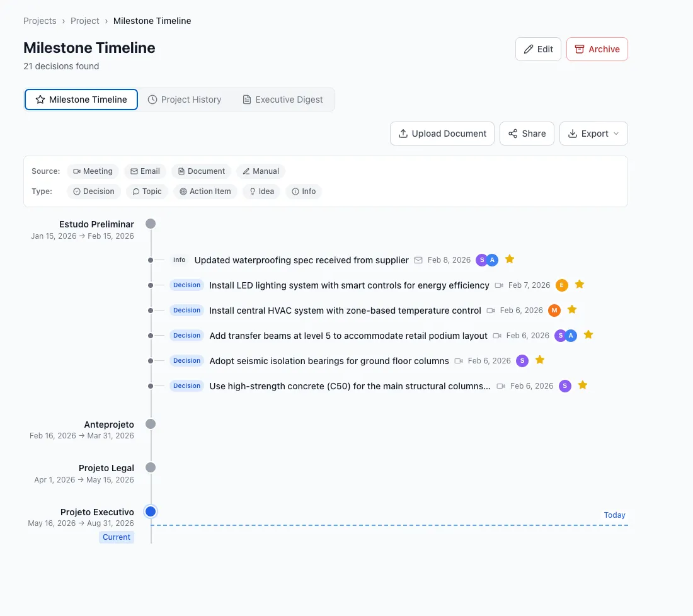The width and height of the screenshot is (693, 616).
Task: Click the star on the central HVAC decision
Action: tap(572, 309)
